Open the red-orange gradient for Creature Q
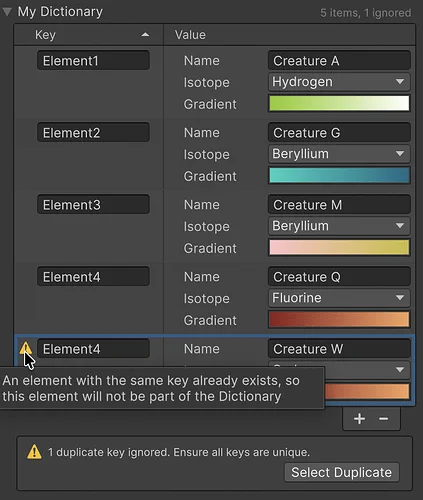423x500 pixels. point(339,319)
